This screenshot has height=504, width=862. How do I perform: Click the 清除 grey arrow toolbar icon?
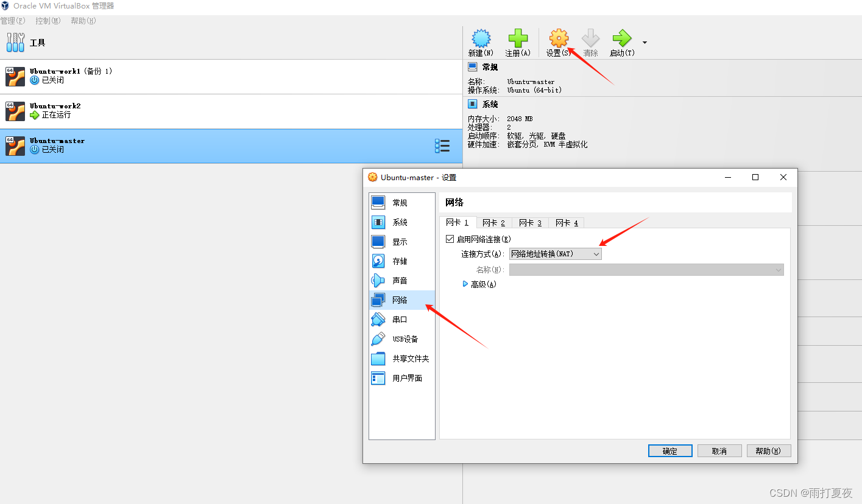(590, 39)
